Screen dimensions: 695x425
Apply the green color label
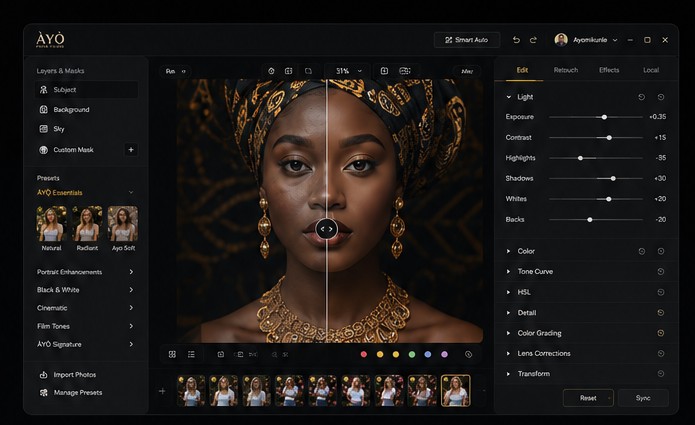coord(412,355)
